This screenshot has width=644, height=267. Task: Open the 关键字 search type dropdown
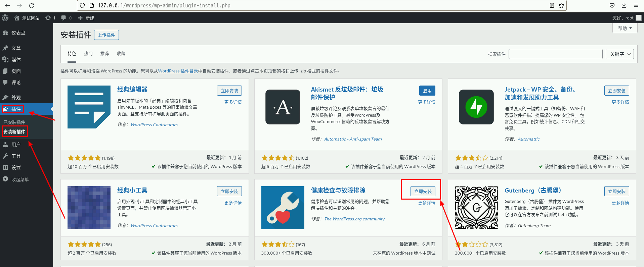pyautogui.click(x=620, y=54)
